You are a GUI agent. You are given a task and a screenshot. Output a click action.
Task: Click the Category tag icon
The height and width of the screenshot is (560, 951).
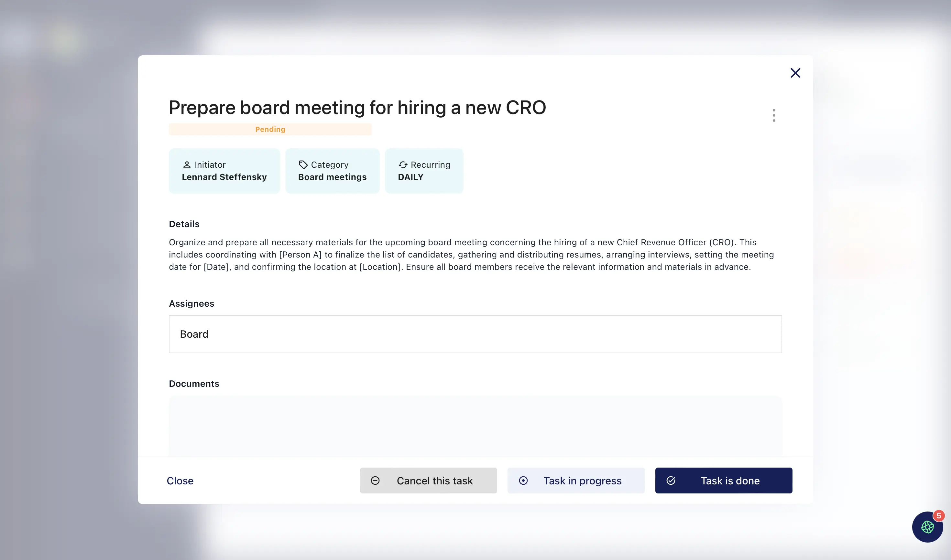(x=303, y=165)
